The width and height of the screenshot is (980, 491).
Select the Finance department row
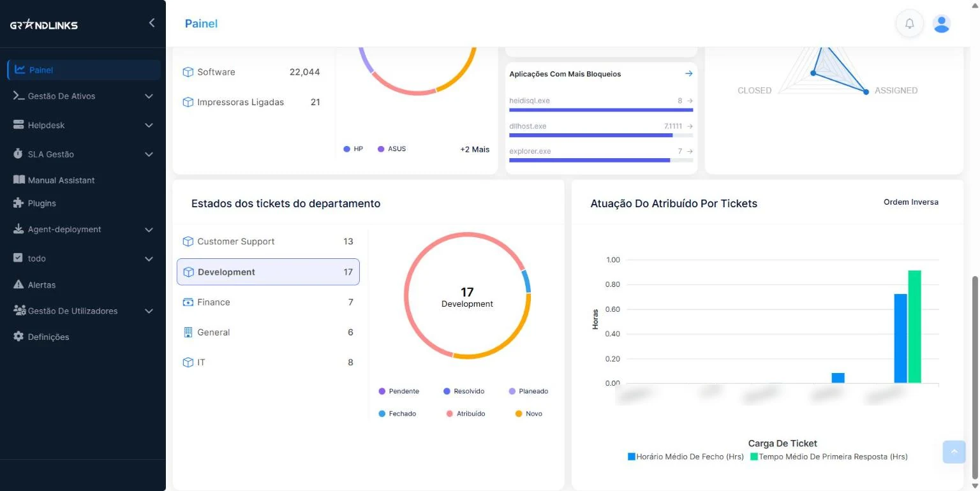click(268, 302)
